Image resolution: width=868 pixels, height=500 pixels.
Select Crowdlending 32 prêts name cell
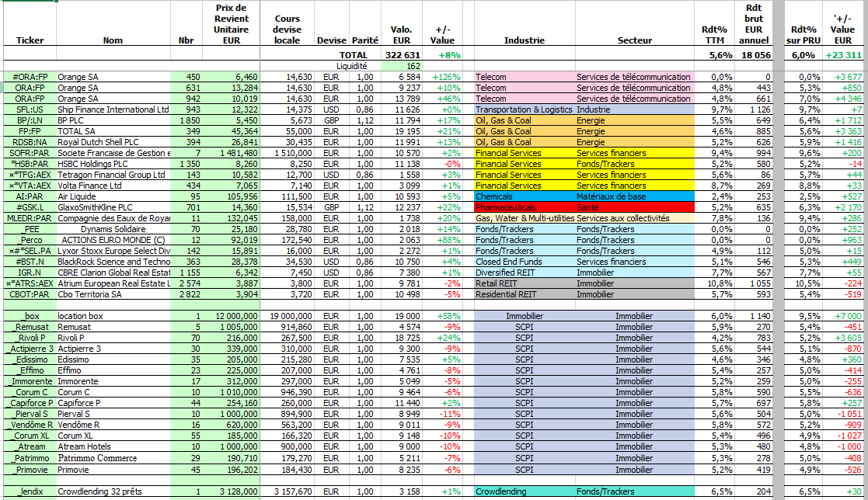113,491
